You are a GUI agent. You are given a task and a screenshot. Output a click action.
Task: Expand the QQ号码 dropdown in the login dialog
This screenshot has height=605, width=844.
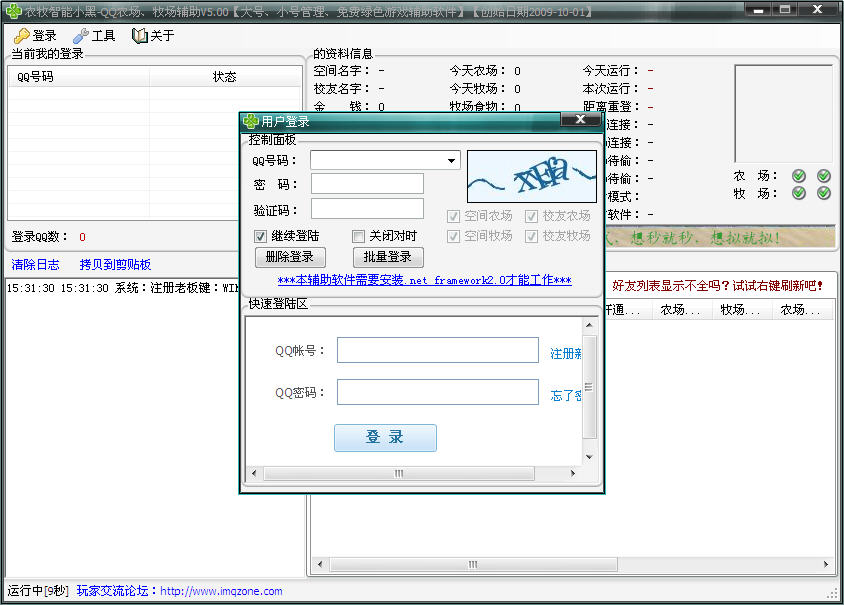(x=451, y=160)
